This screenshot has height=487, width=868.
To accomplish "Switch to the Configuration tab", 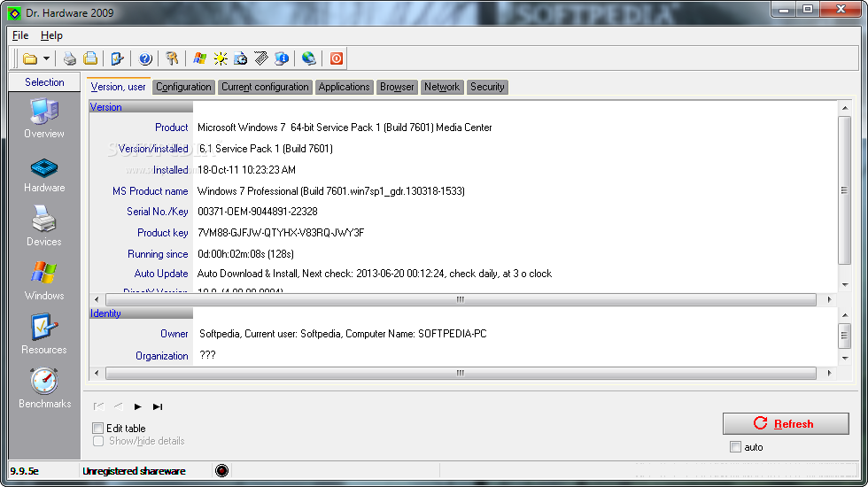I will [x=183, y=87].
